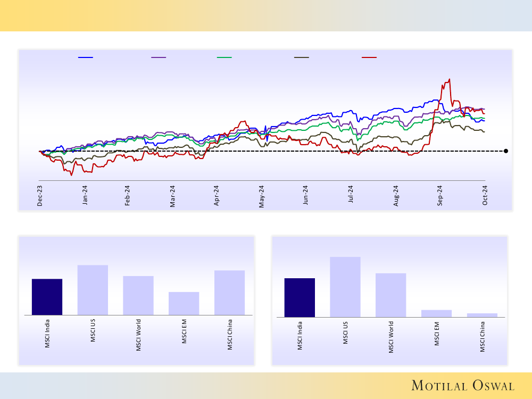Click the green legend line marker
The height and width of the screenshot is (399, 532).
pyautogui.click(x=225, y=57)
